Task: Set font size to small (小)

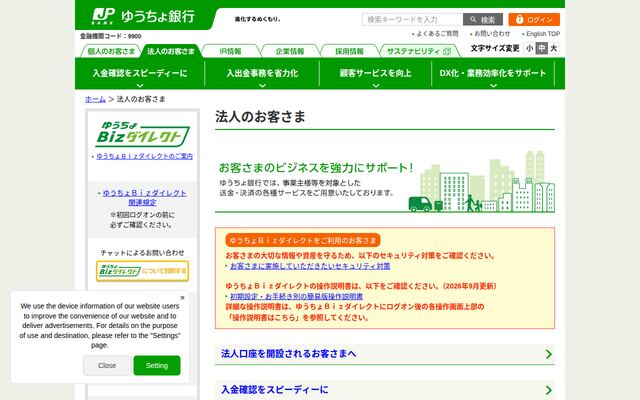Action: [x=529, y=48]
